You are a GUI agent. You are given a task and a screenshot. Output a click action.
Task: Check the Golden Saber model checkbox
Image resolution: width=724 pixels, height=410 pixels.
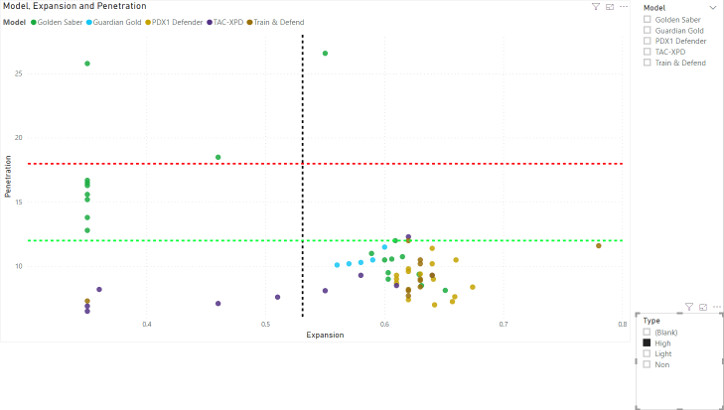648,19
